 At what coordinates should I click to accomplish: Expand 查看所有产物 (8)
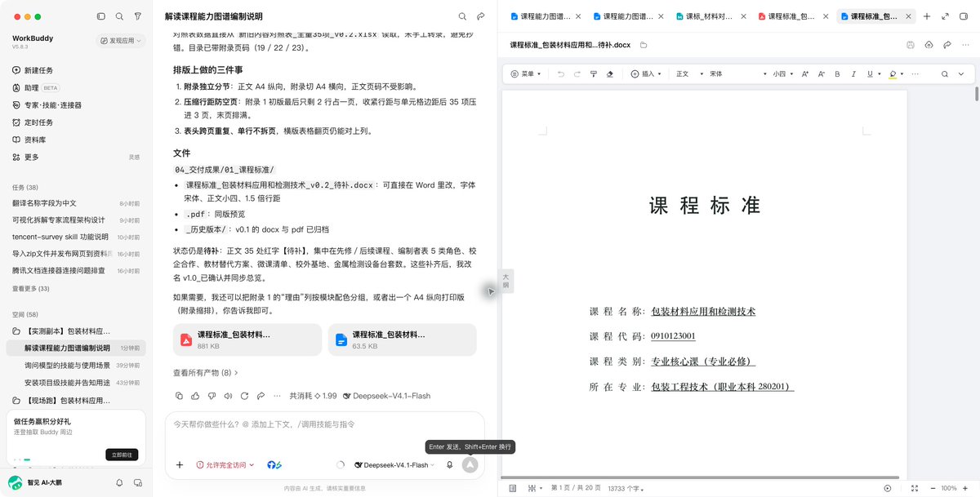pyautogui.click(x=206, y=373)
